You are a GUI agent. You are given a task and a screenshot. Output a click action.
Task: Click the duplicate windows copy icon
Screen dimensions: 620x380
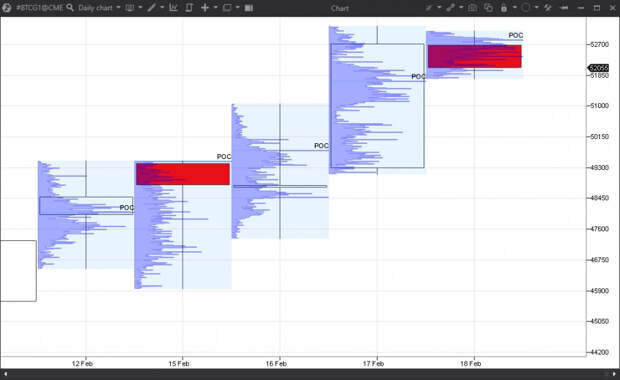click(488, 8)
